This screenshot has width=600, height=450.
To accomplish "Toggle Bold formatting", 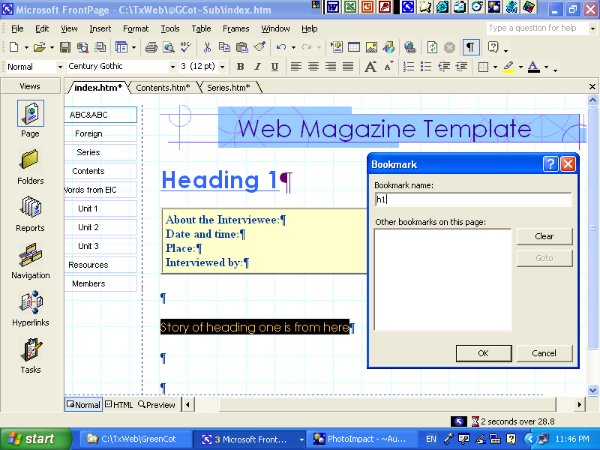I will 240,67.
